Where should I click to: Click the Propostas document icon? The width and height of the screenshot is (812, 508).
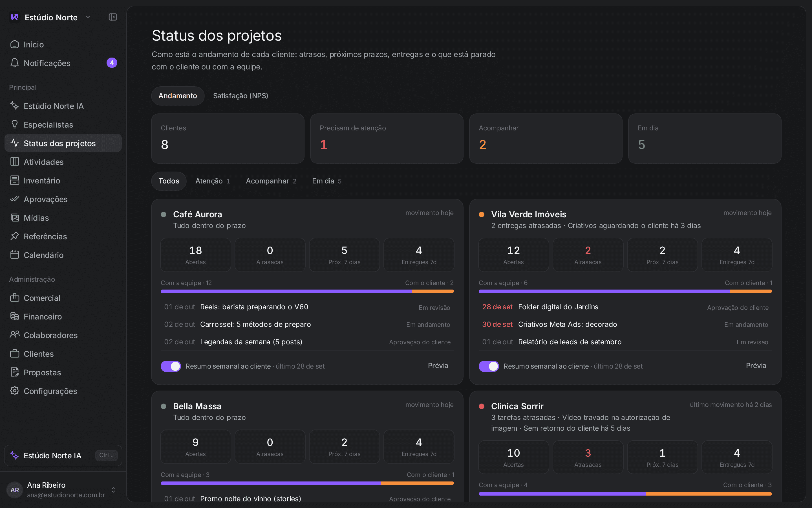coord(14,372)
